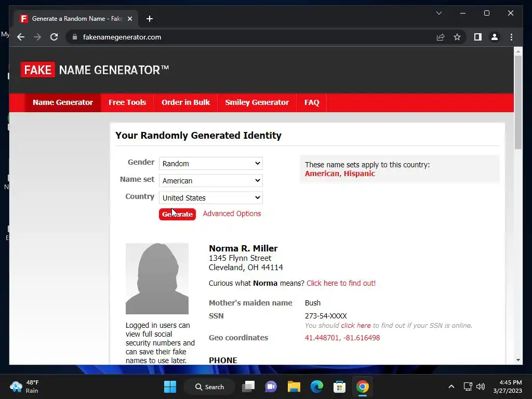
Task: Click Chrome icon in taskbar
Action: (x=362, y=387)
